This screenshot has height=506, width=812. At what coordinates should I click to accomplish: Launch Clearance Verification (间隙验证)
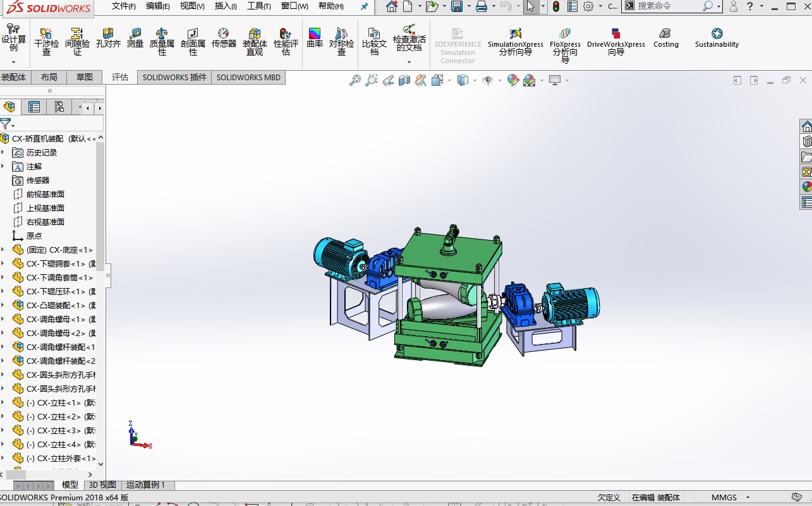[x=77, y=41]
